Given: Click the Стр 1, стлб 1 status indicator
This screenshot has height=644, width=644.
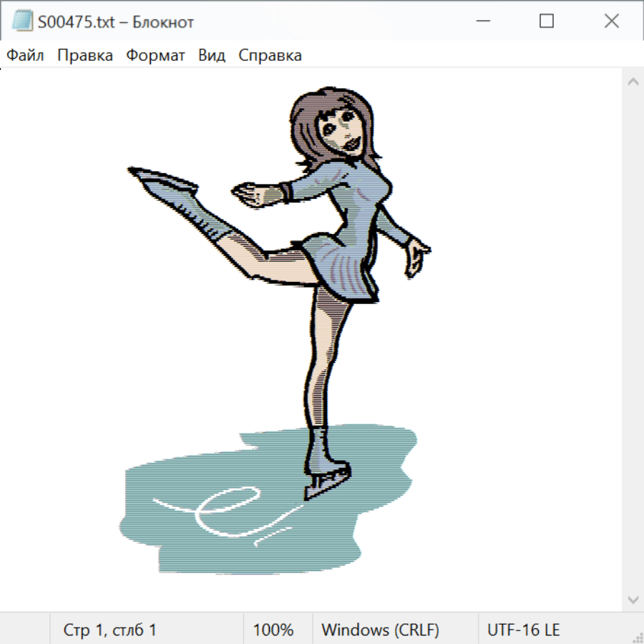Looking at the screenshot, I should coord(109,630).
